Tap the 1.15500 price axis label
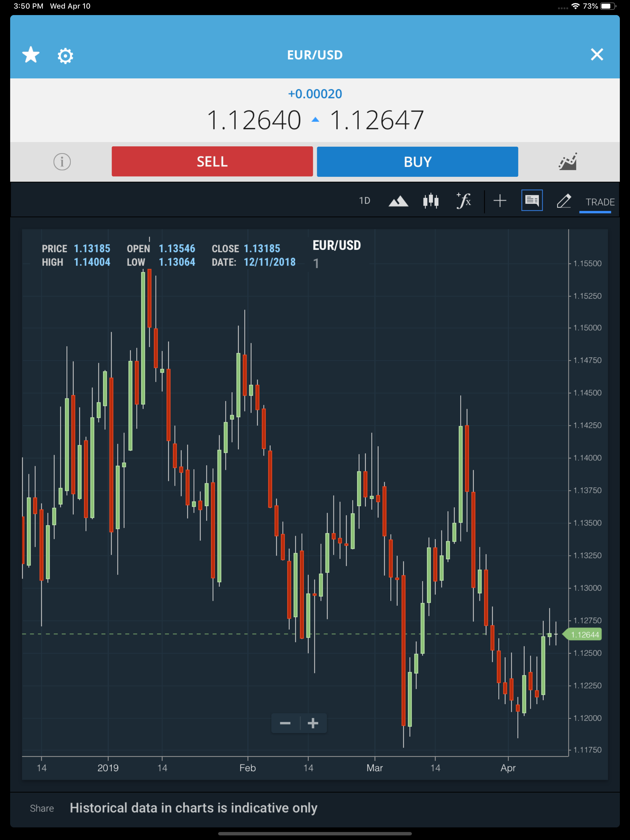 [588, 263]
